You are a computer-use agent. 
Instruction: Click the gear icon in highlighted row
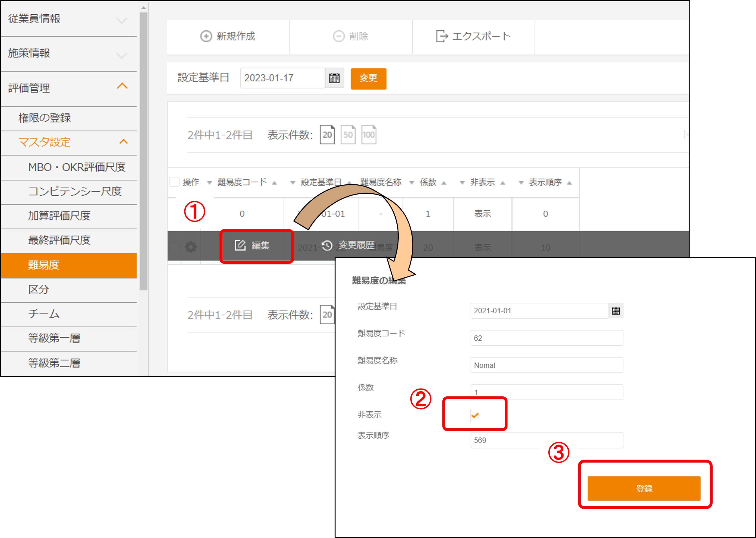191,247
